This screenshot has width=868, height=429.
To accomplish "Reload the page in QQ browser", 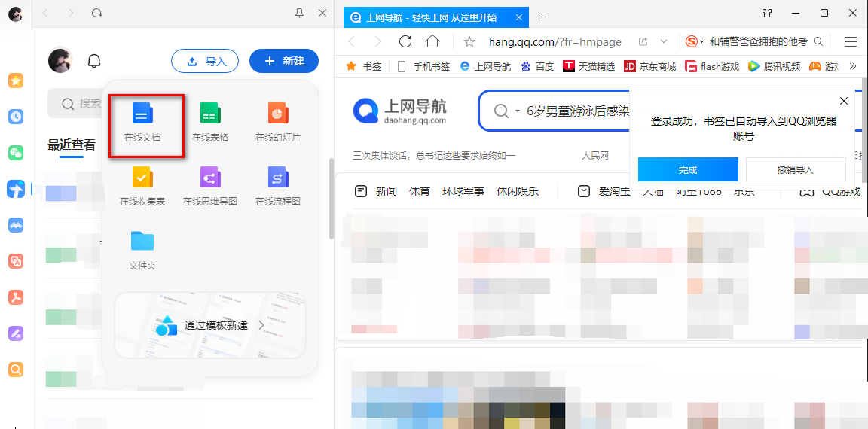I will click(405, 41).
